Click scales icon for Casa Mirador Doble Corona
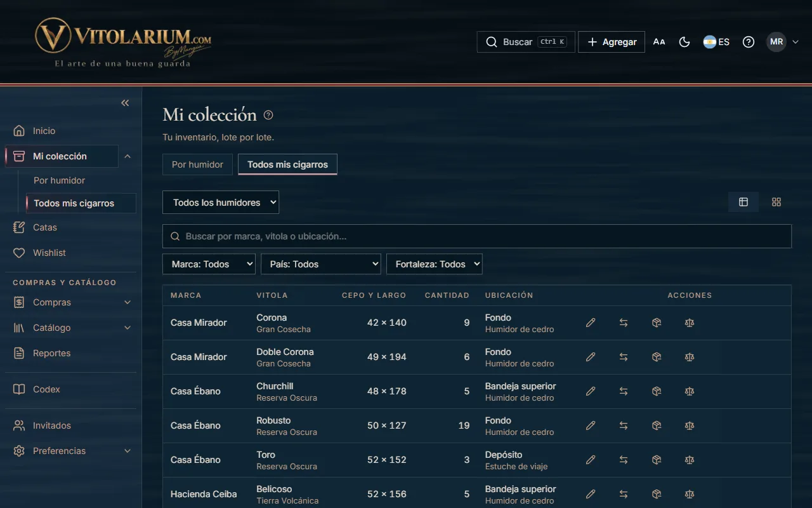812x508 pixels. click(x=690, y=357)
